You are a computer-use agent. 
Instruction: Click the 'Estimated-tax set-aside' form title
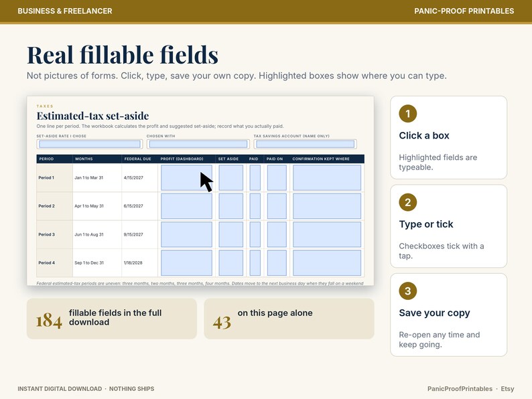(x=92, y=116)
